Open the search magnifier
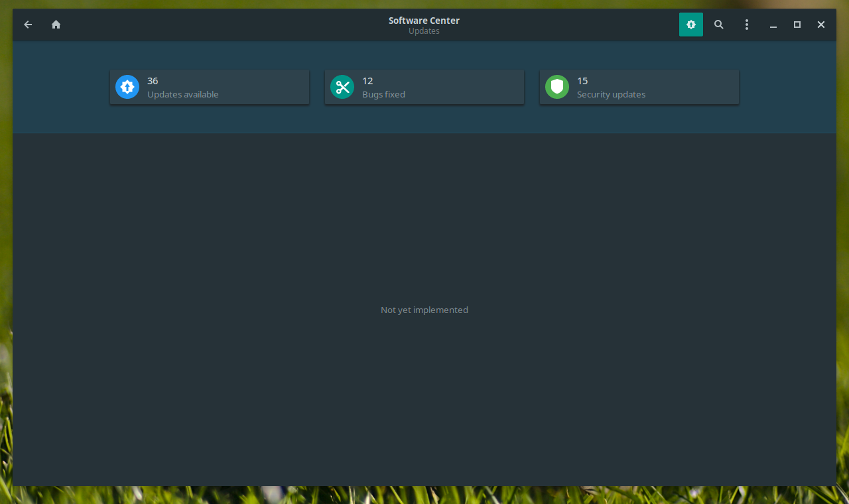 [x=719, y=25]
